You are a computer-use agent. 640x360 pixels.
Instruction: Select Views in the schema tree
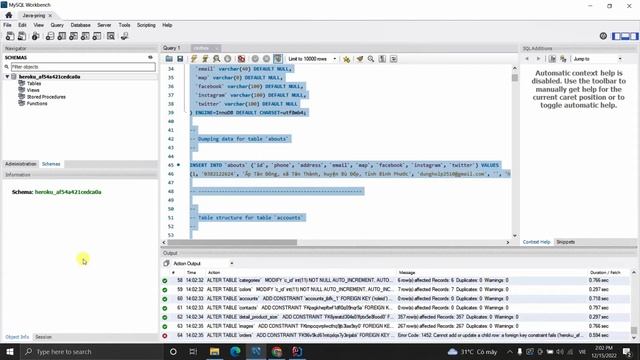33,90
